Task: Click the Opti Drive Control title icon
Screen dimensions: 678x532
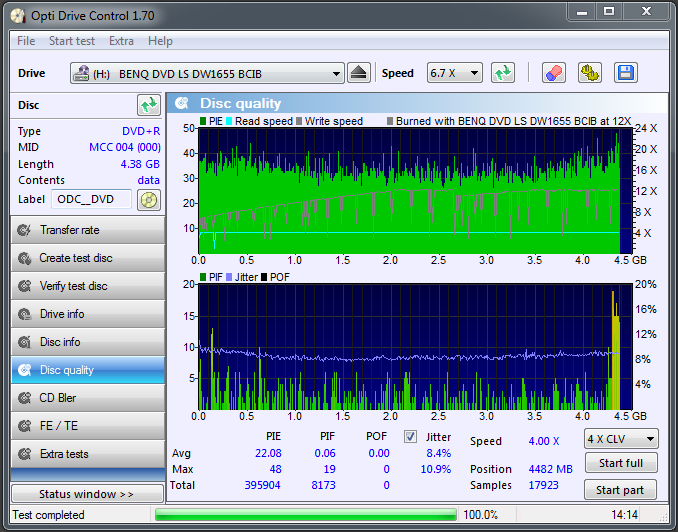Action: [x=18, y=16]
